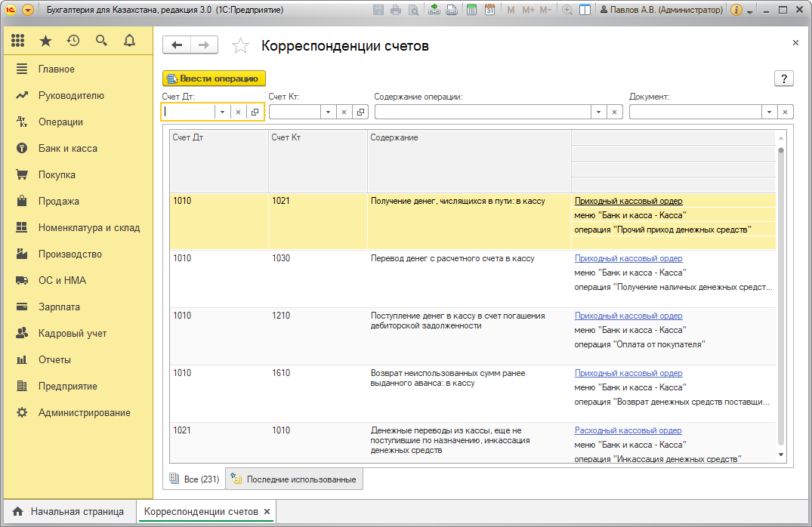Open the Банк и касса section
Viewport: 812px width, 527px height.
coord(67,149)
